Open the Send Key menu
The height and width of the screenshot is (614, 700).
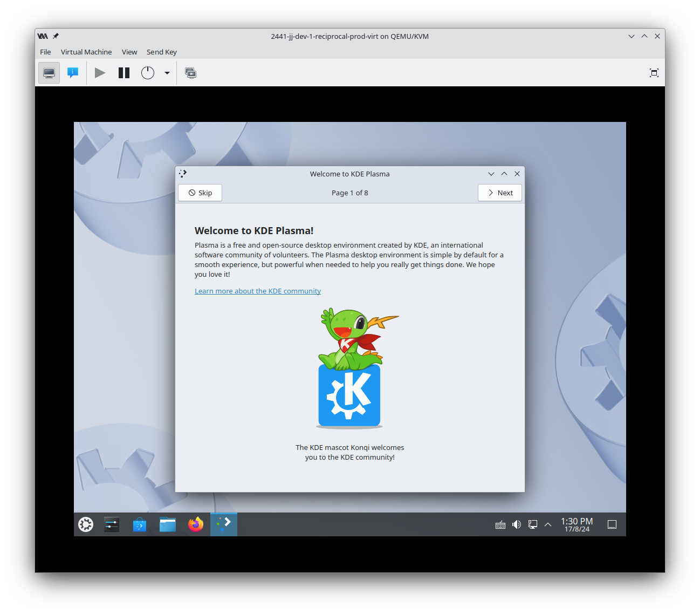point(162,52)
